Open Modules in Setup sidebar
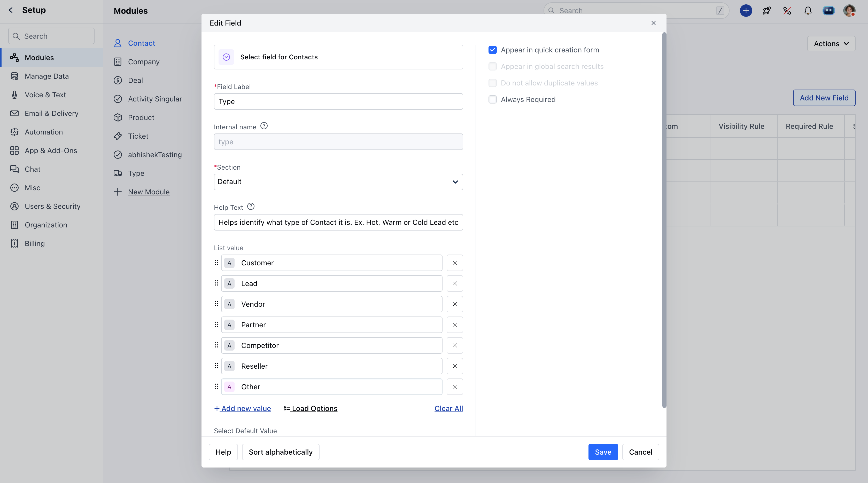 52,58
